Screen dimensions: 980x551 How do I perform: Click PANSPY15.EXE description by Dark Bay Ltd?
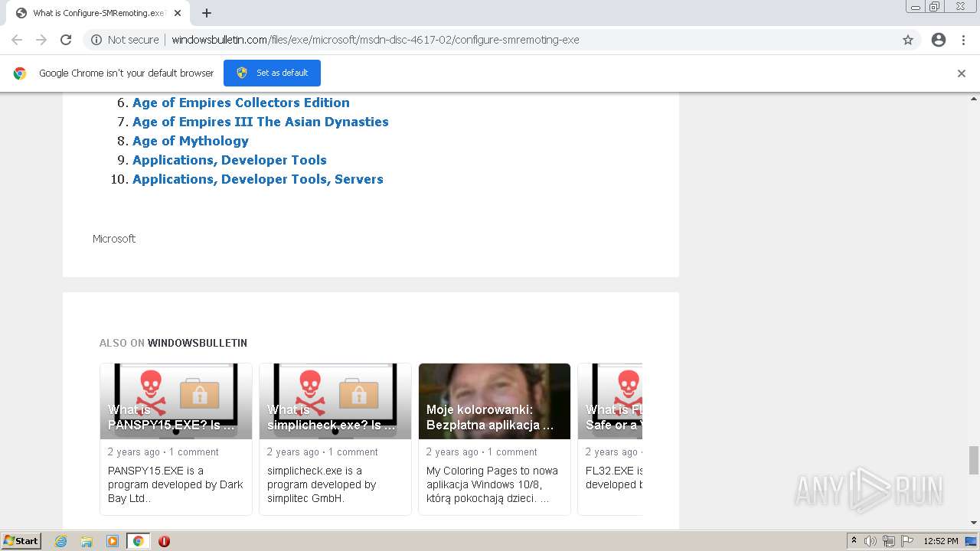(175, 484)
